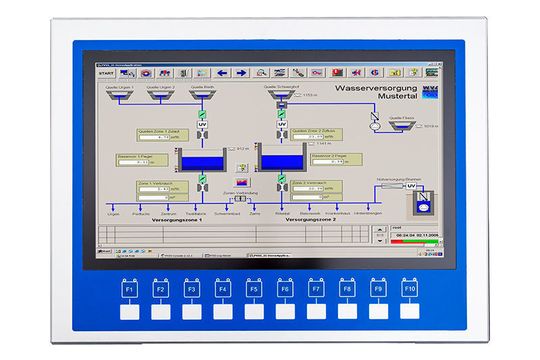Open the network overview icon beside START
This screenshot has width=540, height=360.
[127, 73]
